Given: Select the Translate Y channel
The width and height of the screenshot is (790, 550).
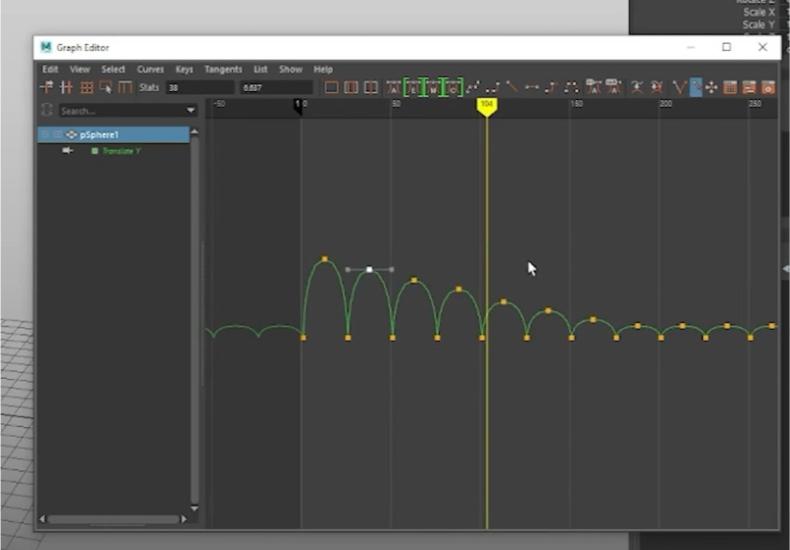Looking at the screenshot, I should tap(121, 151).
